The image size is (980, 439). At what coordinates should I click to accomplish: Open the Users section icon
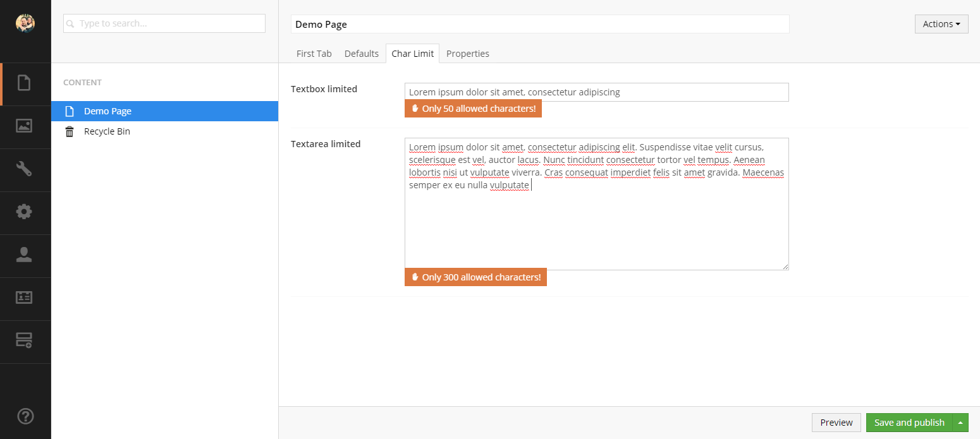(24, 255)
